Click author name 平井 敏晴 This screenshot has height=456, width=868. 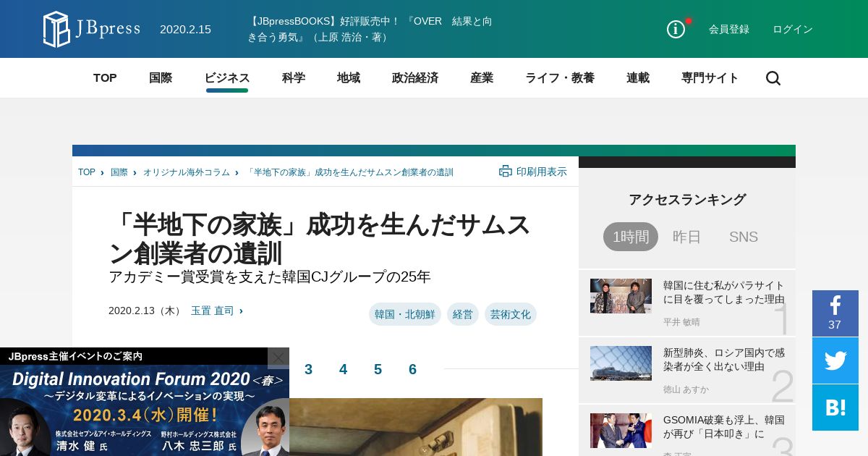[681, 322]
